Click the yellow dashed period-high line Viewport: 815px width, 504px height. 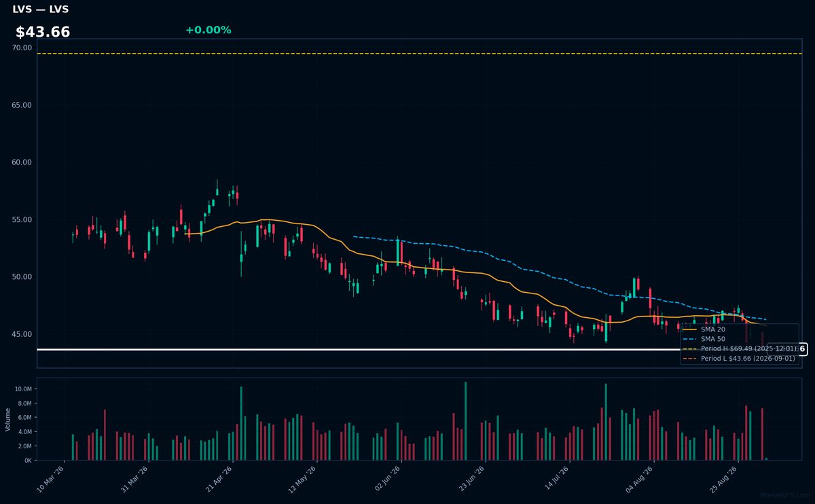point(419,54)
